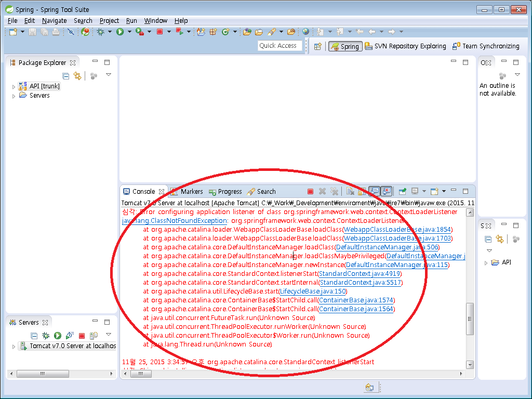Select the Spring perspective button
Screen dimensions: 532x399
(x=345, y=46)
